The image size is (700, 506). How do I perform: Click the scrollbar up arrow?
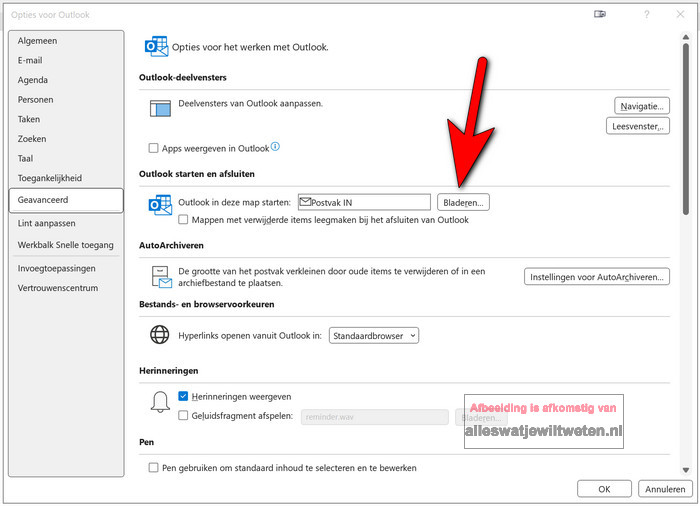(x=686, y=37)
